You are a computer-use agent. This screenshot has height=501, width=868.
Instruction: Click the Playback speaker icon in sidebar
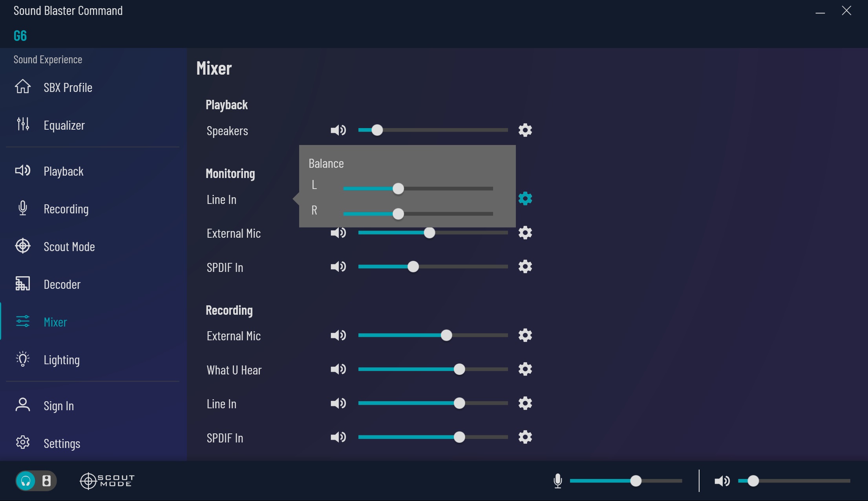coord(23,170)
